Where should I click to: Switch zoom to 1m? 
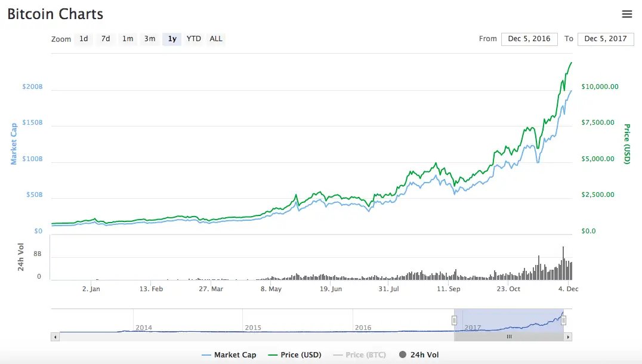(x=128, y=39)
